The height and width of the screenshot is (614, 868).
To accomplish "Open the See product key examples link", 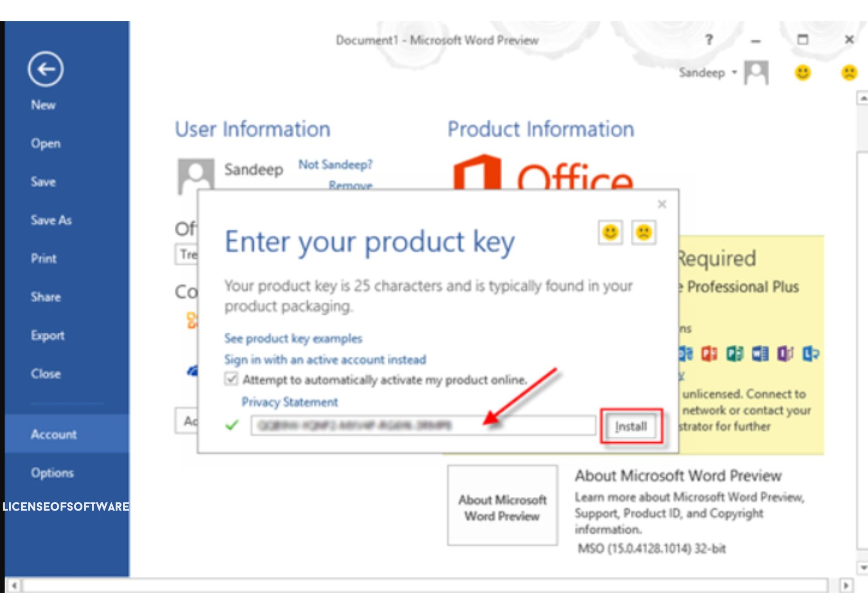I will [293, 338].
